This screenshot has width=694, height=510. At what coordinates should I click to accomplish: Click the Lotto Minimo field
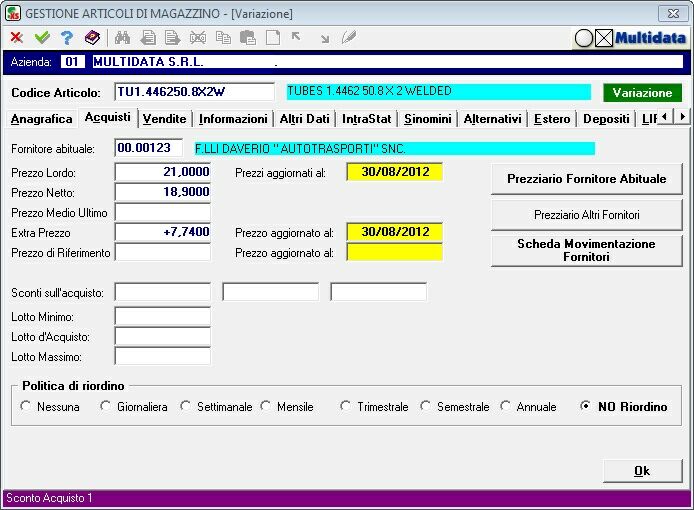(x=162, y=316)
